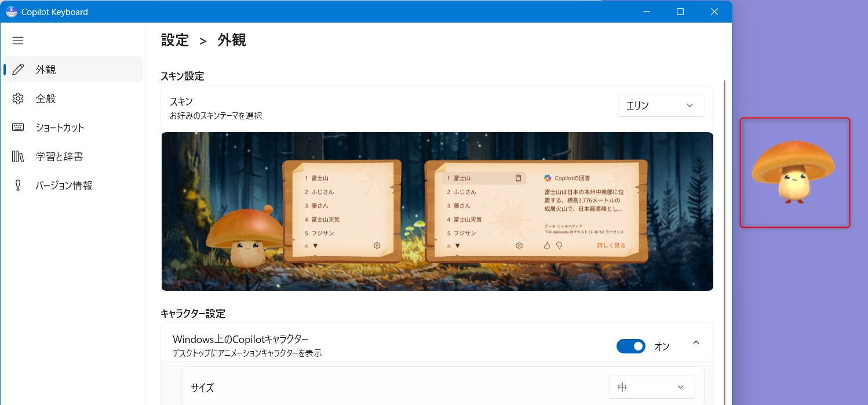Click the books icon beside 学習と辞書
Image resolution: width=868 pixels, height=405 pixels.
18,156
